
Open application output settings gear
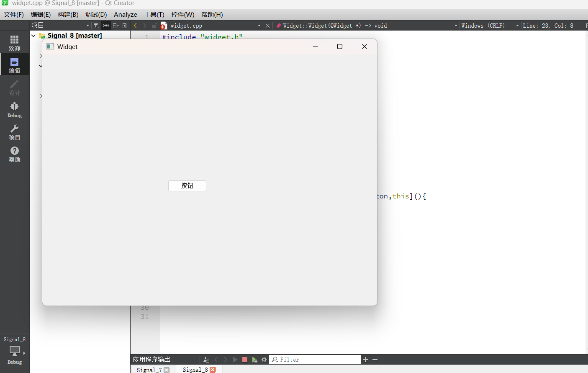pyautogui.click(x=264, y=360)
